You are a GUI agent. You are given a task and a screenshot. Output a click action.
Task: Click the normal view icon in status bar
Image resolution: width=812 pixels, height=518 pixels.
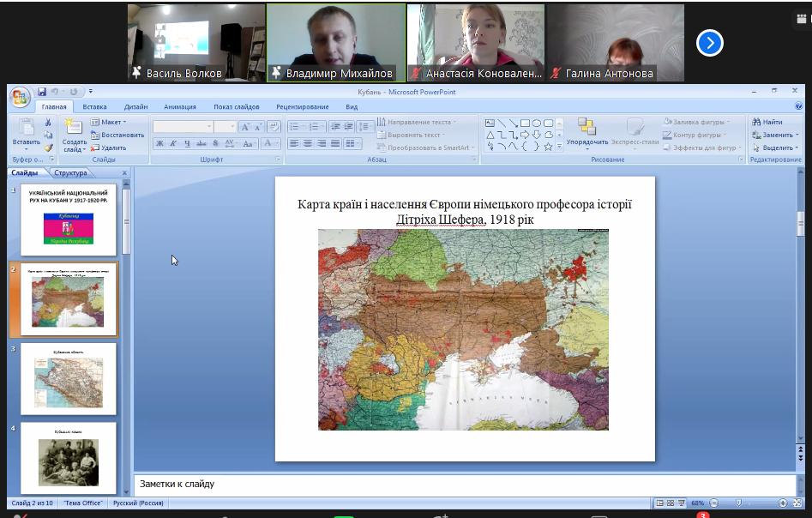[659, 503]
